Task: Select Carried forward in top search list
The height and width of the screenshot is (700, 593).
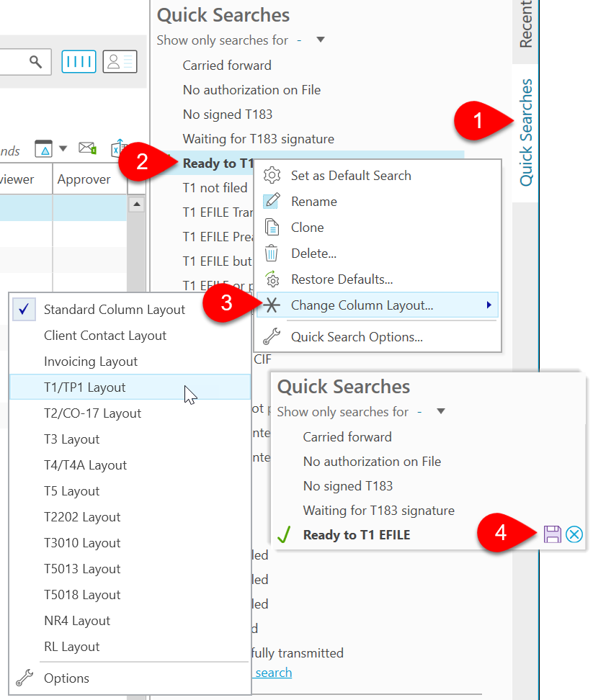Action: pyautogui.click(x=227, y=66)
